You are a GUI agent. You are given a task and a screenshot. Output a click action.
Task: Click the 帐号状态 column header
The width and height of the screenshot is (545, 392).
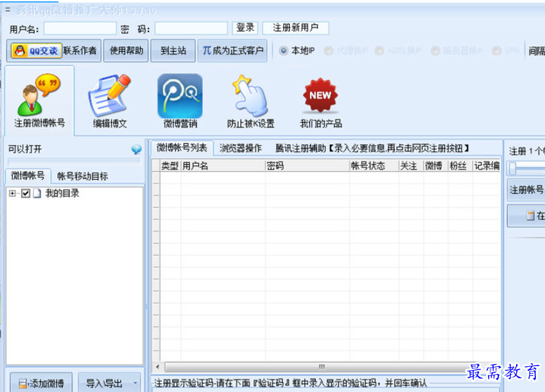(374, 166)
